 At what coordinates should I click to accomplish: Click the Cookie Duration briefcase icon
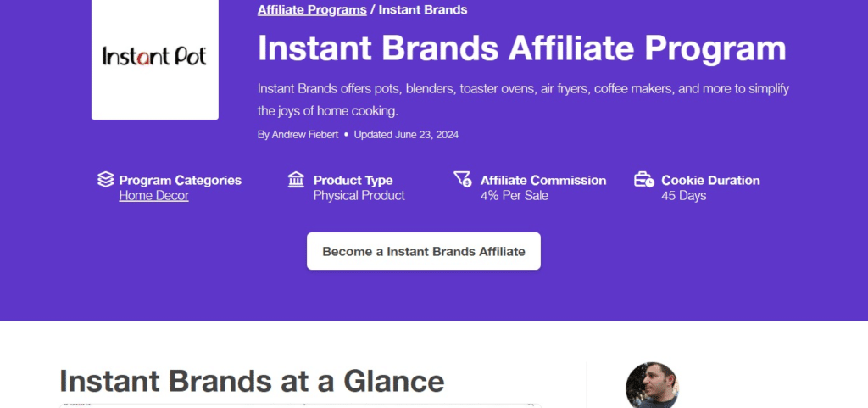click(x=643, y=180)
